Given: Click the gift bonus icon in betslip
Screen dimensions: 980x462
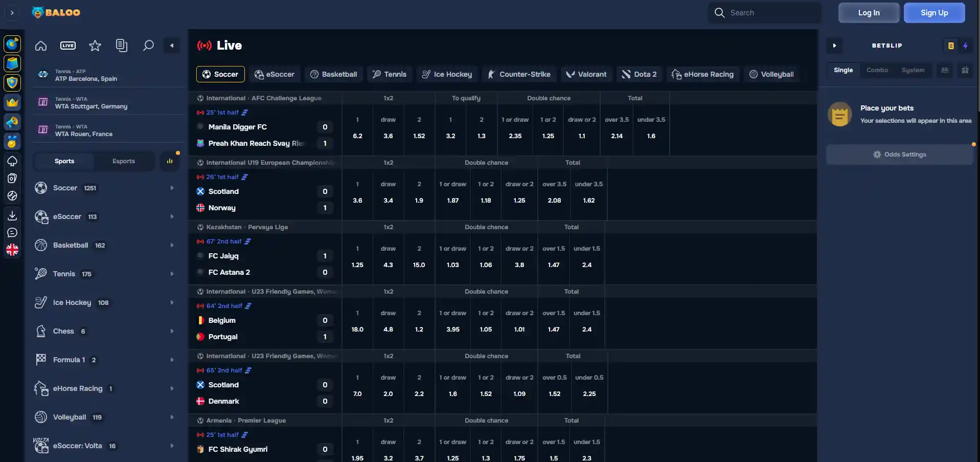Looking at the screenshot, I should pyautogui.click(x=965, y=70).
